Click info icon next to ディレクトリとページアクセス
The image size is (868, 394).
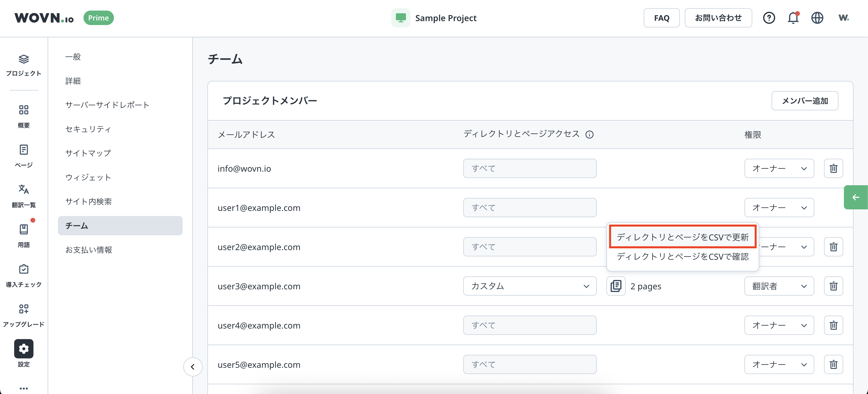click(x=589, y=135)
